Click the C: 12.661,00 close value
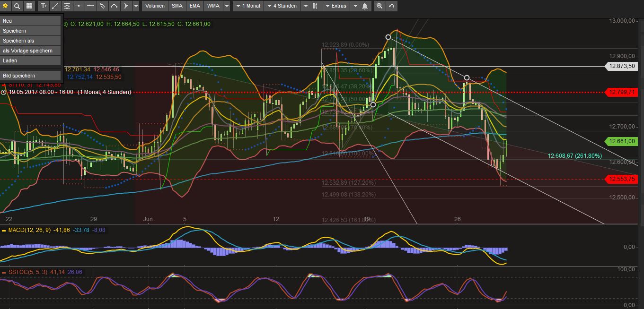 click(x=194, y=24)
